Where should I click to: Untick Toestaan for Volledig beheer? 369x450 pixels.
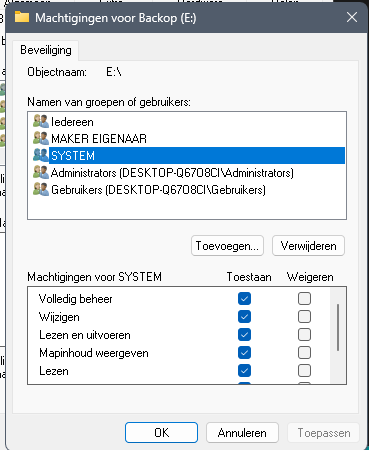click(x=244, y=299)
